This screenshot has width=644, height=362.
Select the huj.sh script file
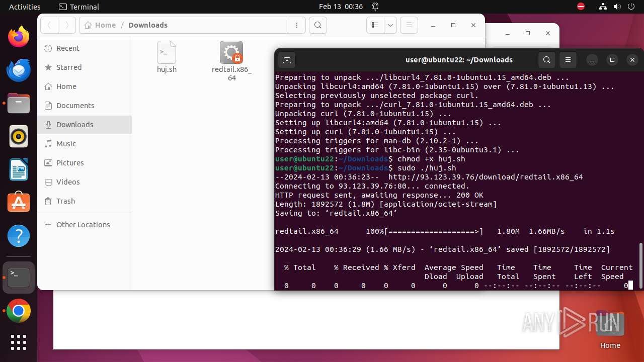(x=167, y=57)
